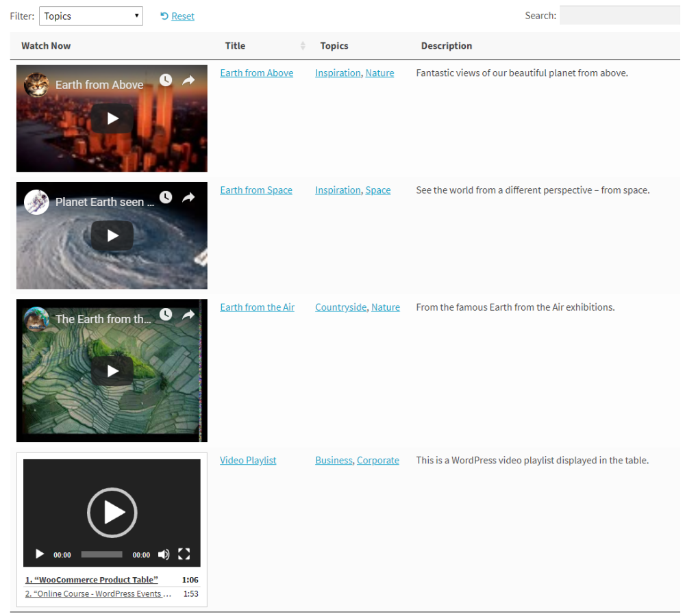Image resolution: width=685 pixels, height=616 pixels.
Task: Open the Earth from Space title link
Action: click(256, 190)
